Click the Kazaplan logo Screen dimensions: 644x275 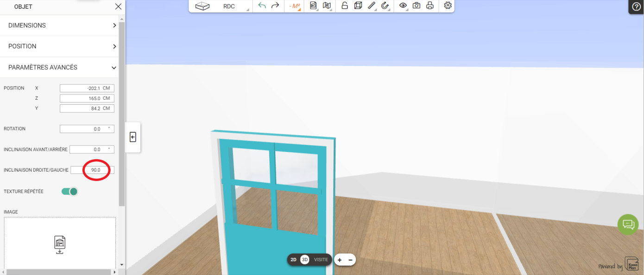click(x=631, y=263)
